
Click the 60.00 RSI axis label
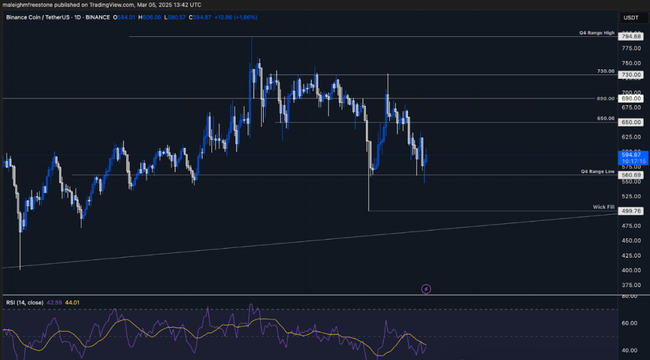(x=630, y=323)
